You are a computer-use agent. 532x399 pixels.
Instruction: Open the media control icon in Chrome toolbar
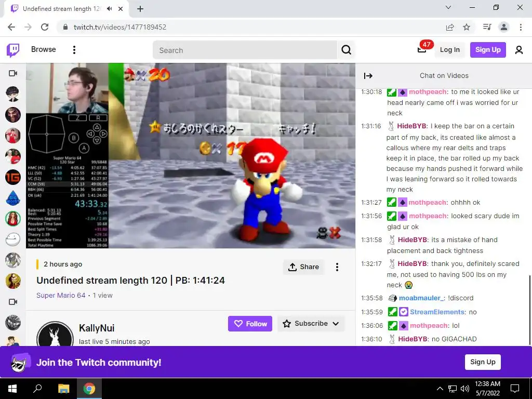487,27
